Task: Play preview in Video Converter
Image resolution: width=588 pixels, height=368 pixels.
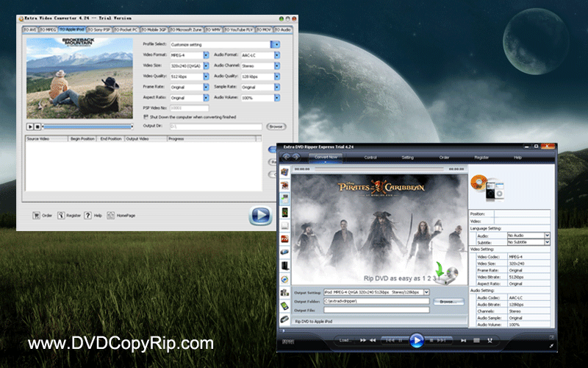Action: (30, 127)
